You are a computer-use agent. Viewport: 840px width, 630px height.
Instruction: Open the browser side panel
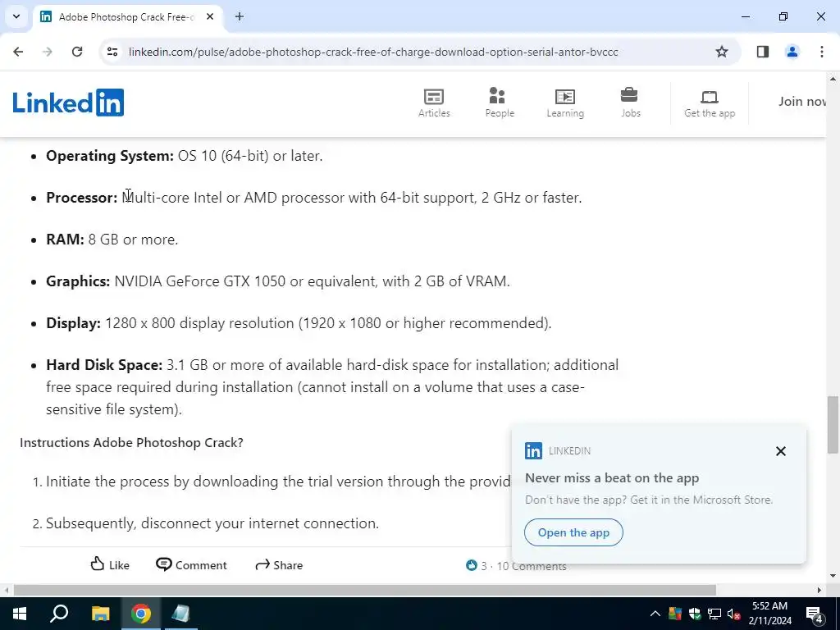pyautogui.click(x=762, y=52)
